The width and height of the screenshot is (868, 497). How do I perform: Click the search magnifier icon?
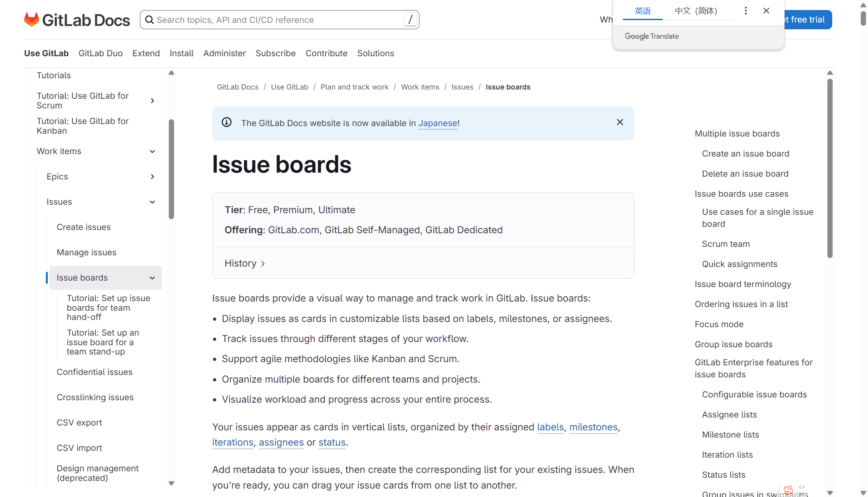point(149,20)
